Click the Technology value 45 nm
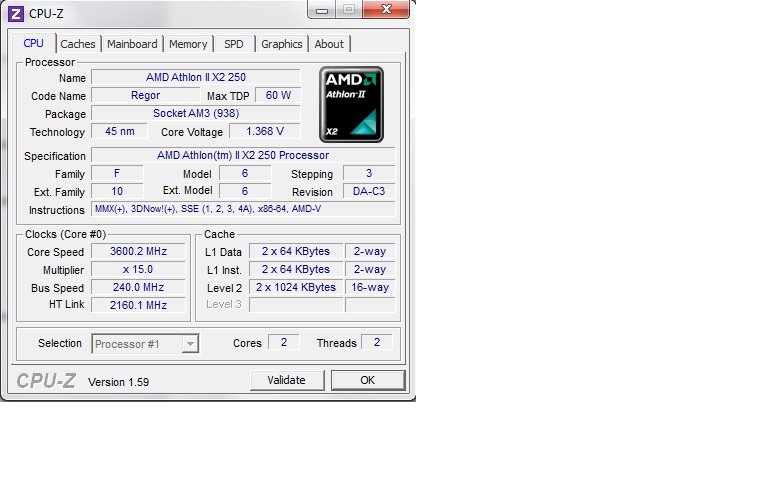Screen dimensions: 768x480 pos(120,131)
